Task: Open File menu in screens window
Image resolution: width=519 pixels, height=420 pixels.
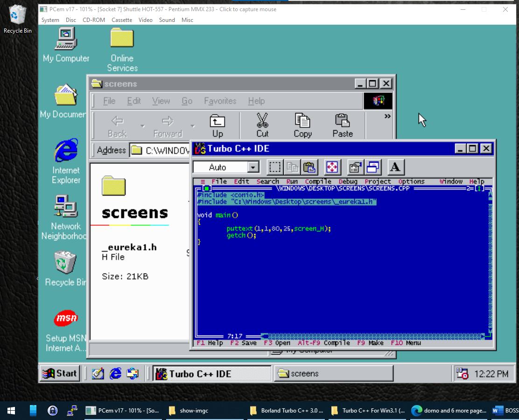Action: click(x=109, y=101)
